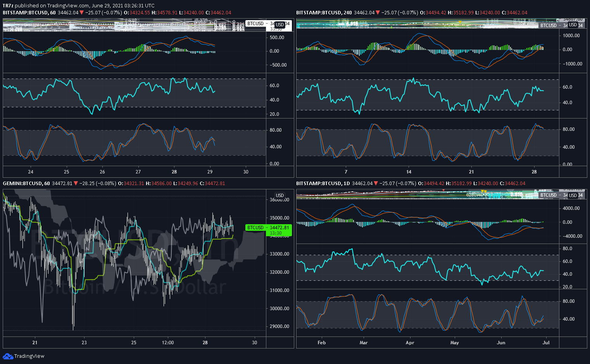The width and height of the screenshot is (590, 364).
Task: Click the May label on the time axis
Action: click(455, 343)
